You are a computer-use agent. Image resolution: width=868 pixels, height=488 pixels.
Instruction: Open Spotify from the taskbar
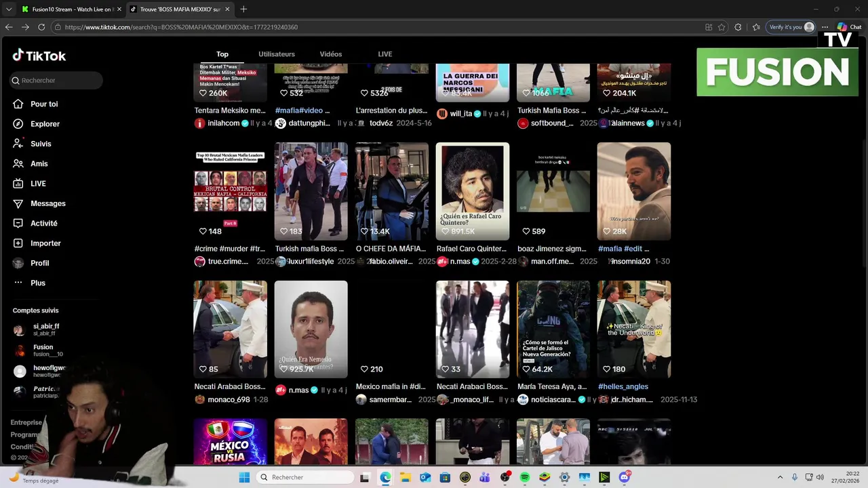coord(524,477)
